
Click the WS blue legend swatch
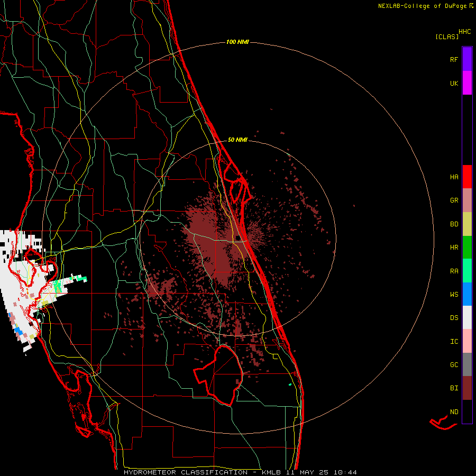[467, 294]
